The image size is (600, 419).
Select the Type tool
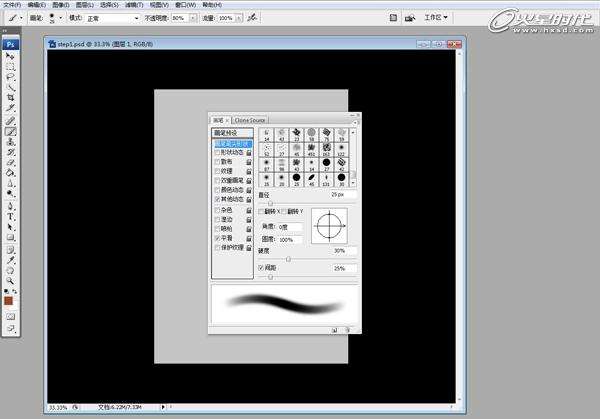coord(10,217)
